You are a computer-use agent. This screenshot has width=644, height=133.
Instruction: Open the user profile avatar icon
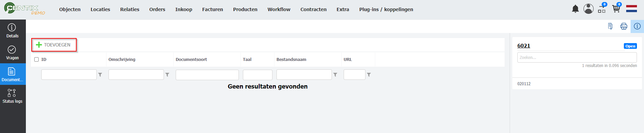tap(588, 9)
